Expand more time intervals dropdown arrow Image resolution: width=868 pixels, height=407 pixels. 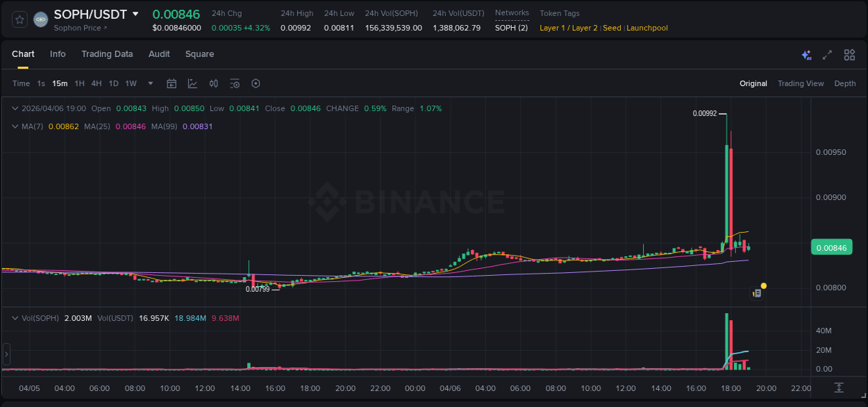[151, 83]
